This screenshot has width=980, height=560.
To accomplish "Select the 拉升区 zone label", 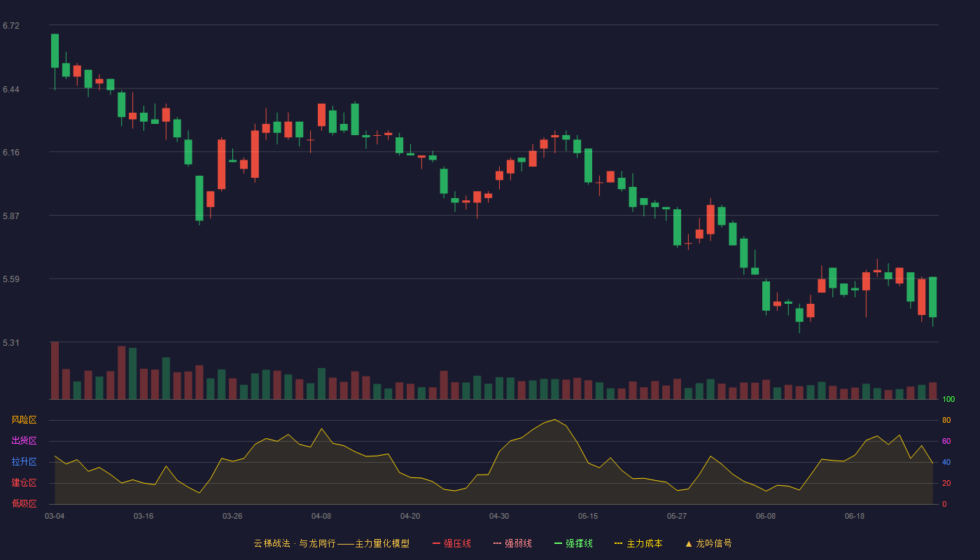I will (24, 462).
